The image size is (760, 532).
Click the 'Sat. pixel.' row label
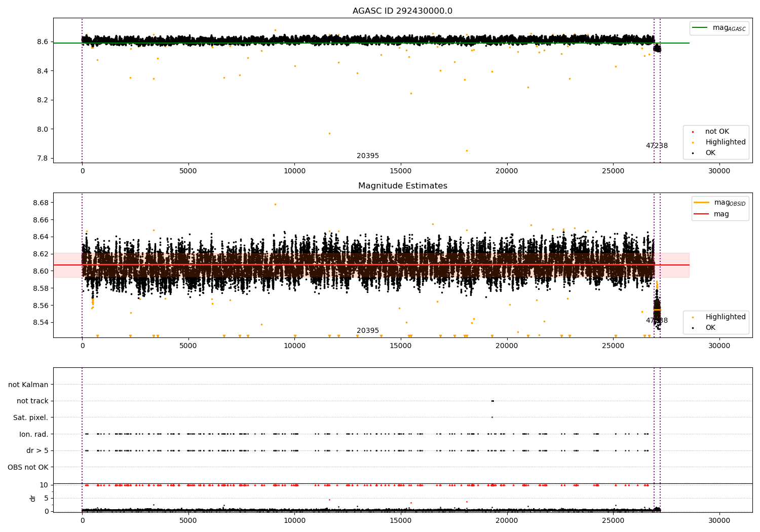tap(30, 417)
